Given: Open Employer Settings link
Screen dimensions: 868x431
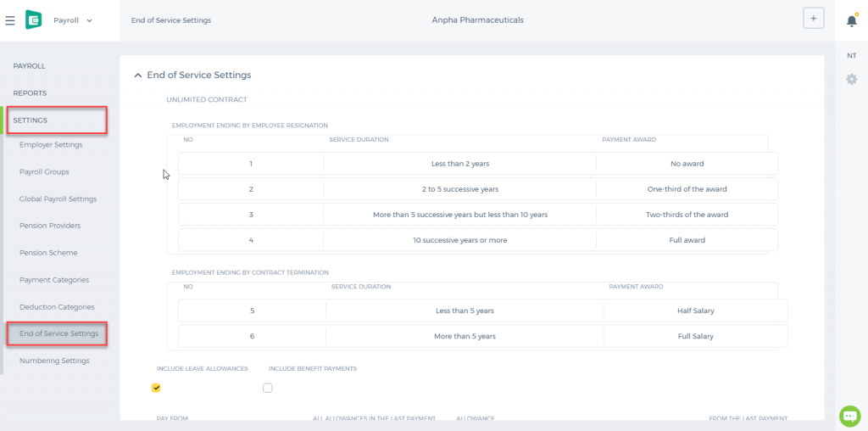Looking at the screenshot, I should coord(51,144).
